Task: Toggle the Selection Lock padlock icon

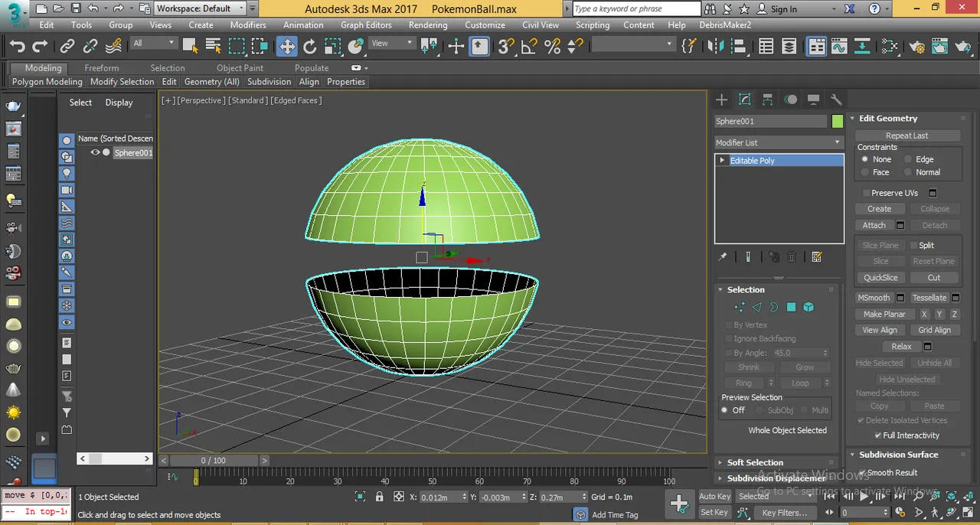Action: 379,497
